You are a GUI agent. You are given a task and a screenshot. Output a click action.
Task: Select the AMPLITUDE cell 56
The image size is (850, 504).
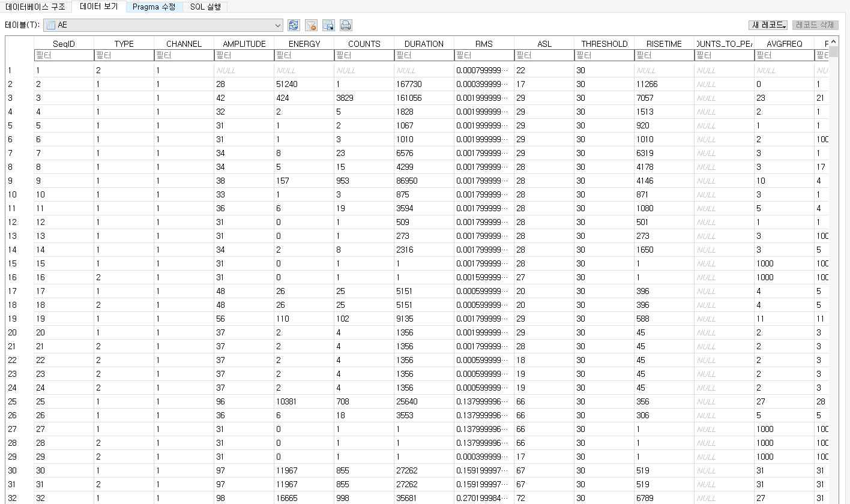(244, 319)
